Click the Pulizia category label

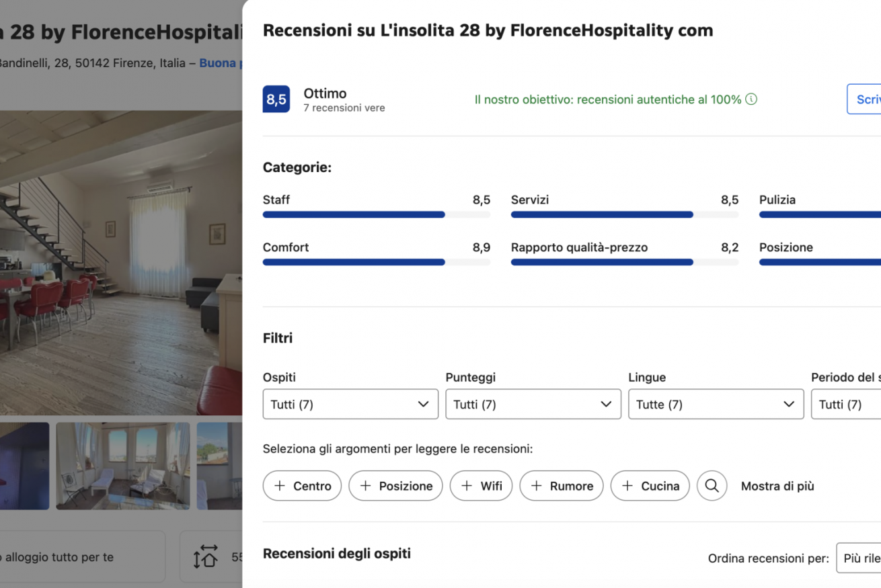777,200
